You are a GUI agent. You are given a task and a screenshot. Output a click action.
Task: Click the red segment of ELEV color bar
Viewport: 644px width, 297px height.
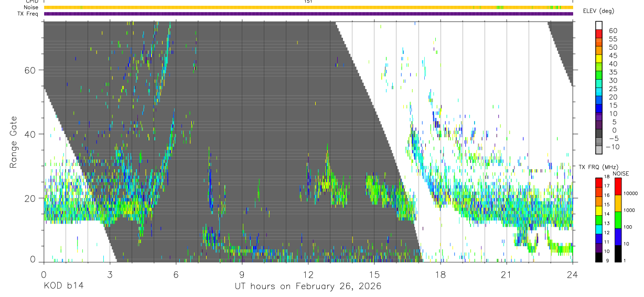pos(599,34)
